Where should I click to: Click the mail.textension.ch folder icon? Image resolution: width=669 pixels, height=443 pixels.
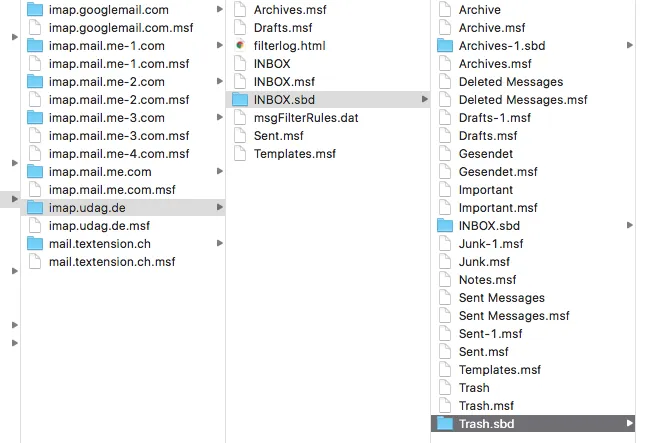pos(35,244)
